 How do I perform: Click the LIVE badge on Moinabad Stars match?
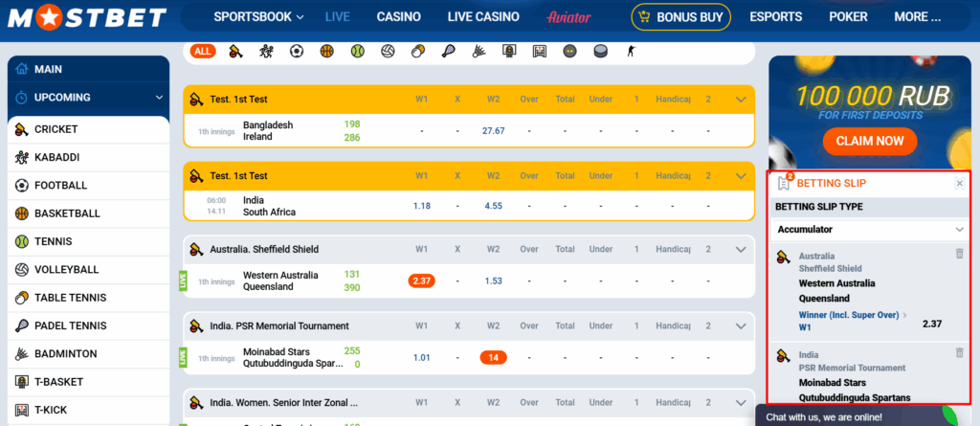[x=183, y=357]
